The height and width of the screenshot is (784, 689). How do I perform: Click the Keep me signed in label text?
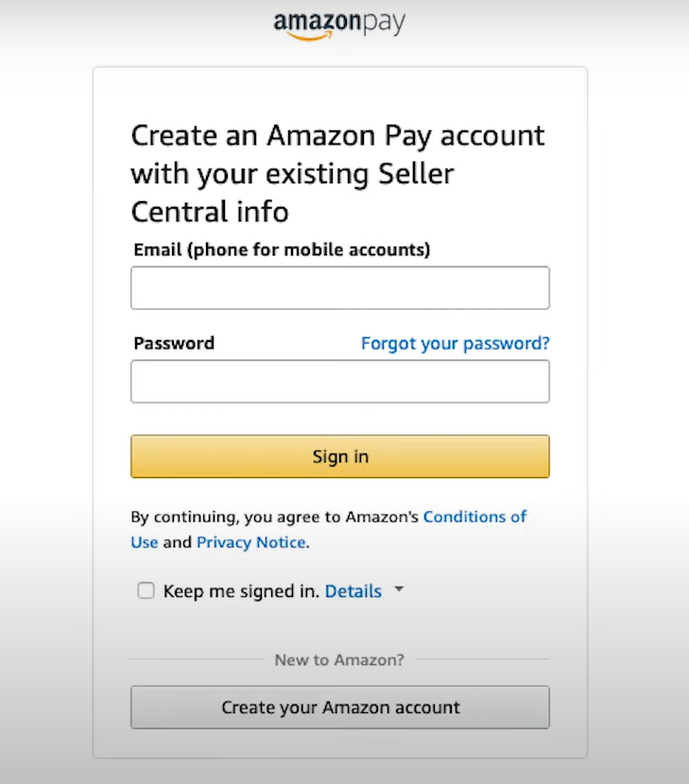[x=241, y=591]
